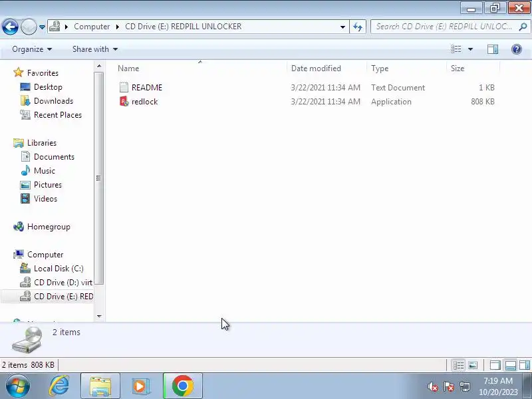Switch to details view in status bar
The image size is (532, 399).
click(x=458, y=365)
